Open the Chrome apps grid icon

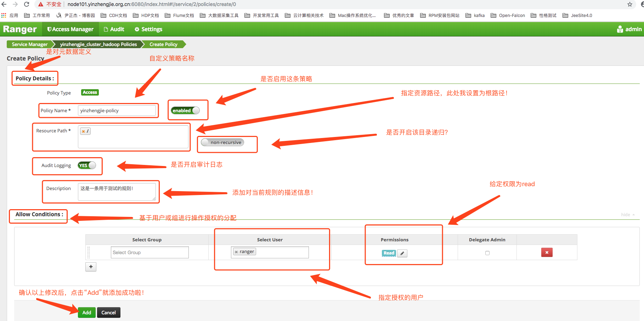(x=4, y=16)
